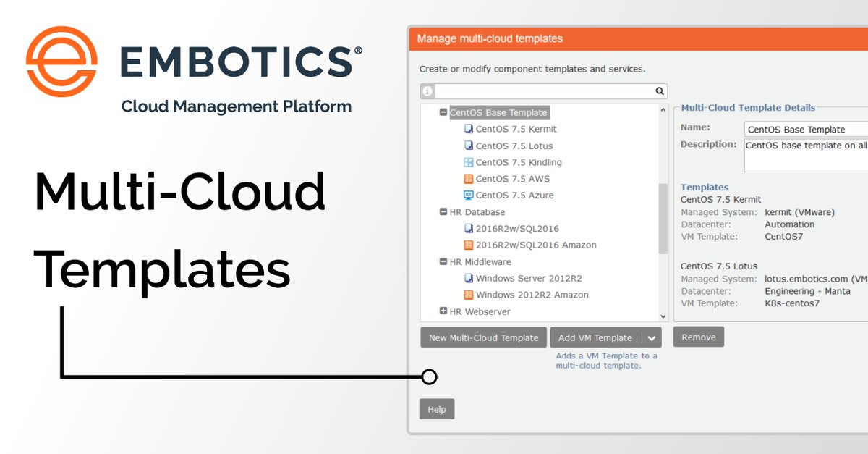Select HR Middleware tree item
Screen dimensions: 868x454
[x=480, y=262]
